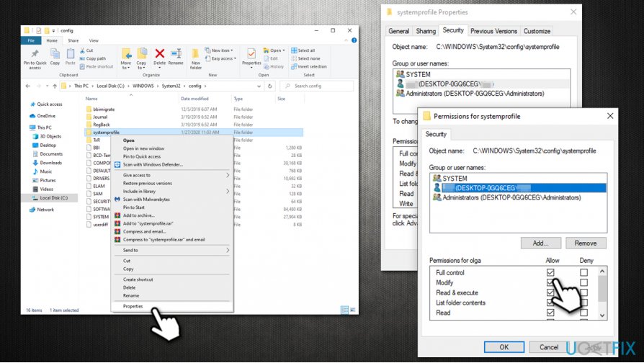Click the Copy to icon
Screen dimensions: 644x363
point(142,54)
